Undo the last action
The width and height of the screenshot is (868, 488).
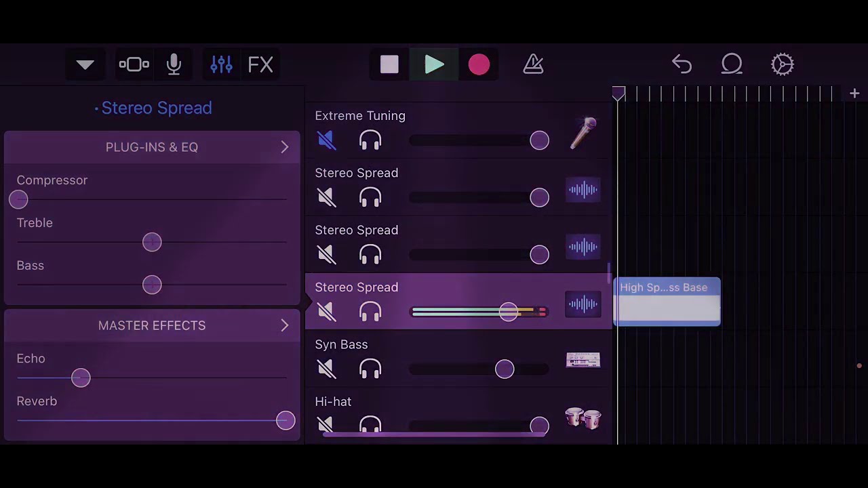coord(682,64)
